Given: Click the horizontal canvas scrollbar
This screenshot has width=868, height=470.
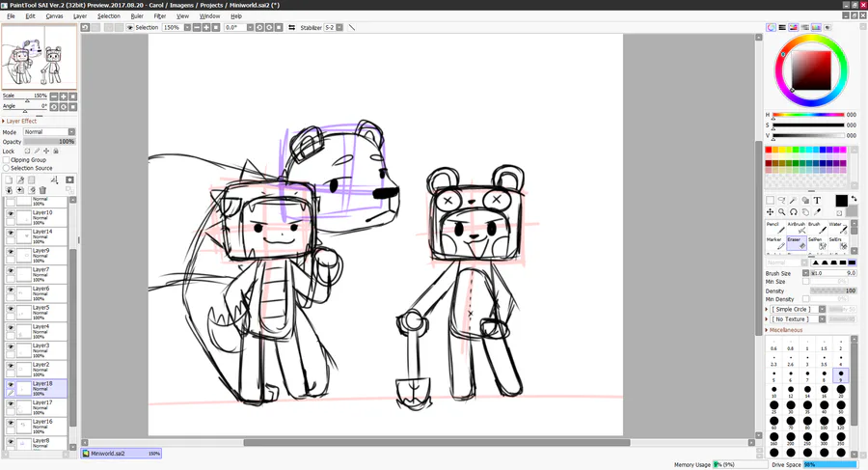Looking at the screenshot, I should pos(436,442).
